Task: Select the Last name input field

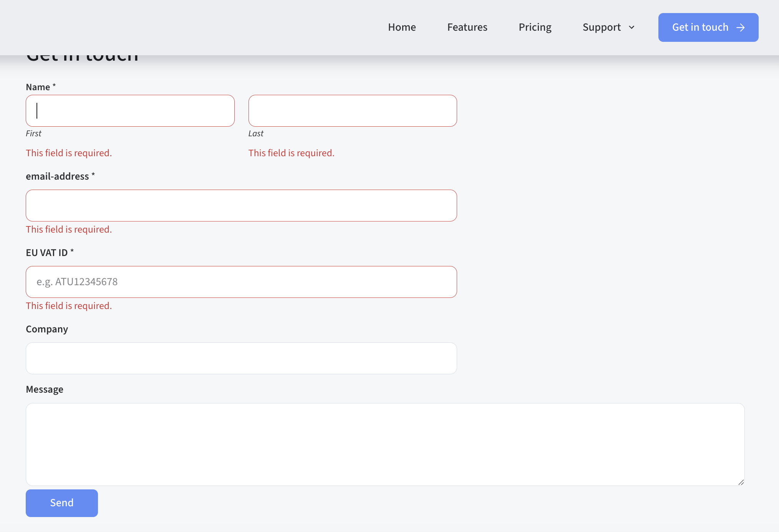Action: tap(353, 111)
